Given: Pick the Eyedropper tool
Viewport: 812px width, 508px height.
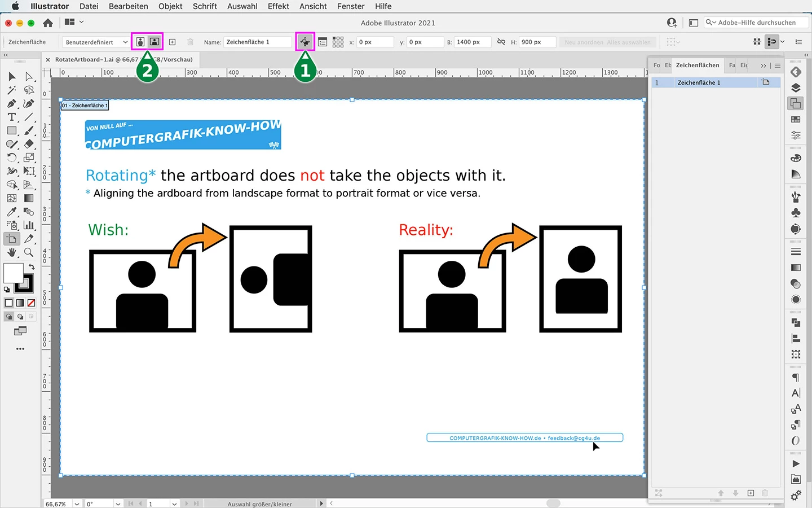Looking at the screenshot, I should [12, 212].
